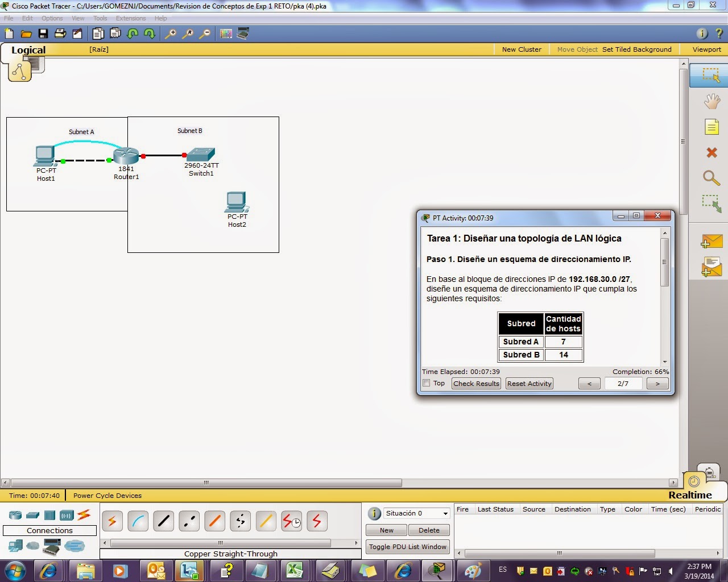Viewport: 728px width, 582px height.
Task: Click the Check Results button
Action: tap(476, 384)
